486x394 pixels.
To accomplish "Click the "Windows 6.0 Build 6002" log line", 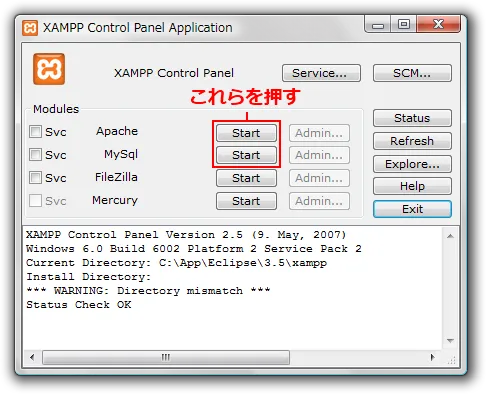I will (x=194, y=249).
